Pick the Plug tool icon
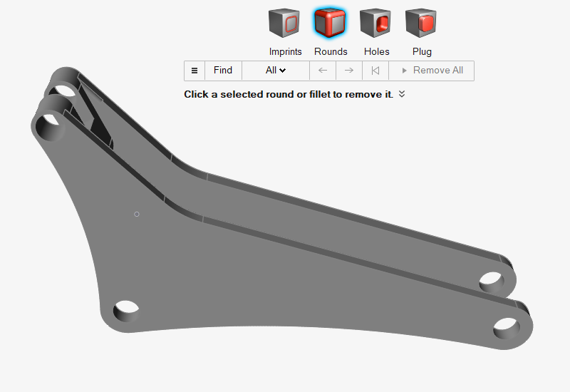The width and height of the screenshot is (570, 392). (421, 24)
